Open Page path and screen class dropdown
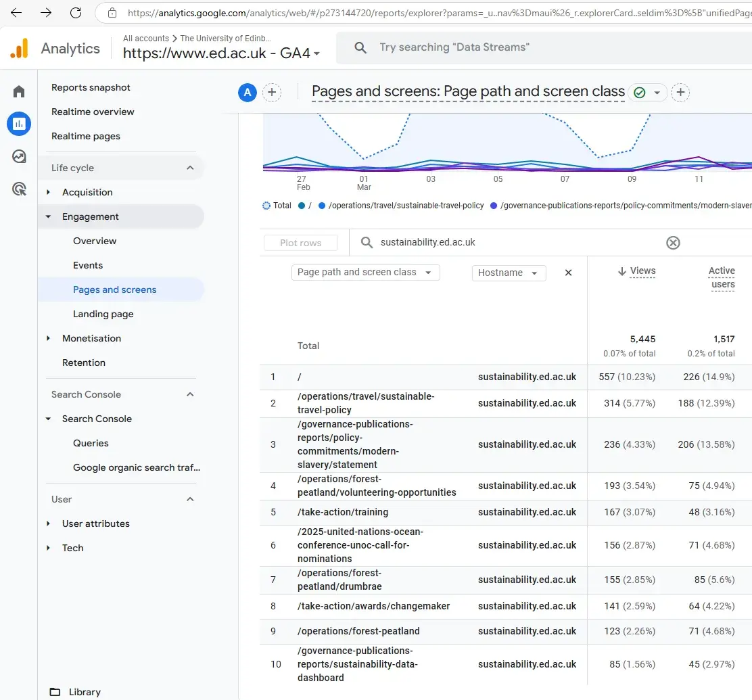752x700 pixels. [x=365, y=273]
